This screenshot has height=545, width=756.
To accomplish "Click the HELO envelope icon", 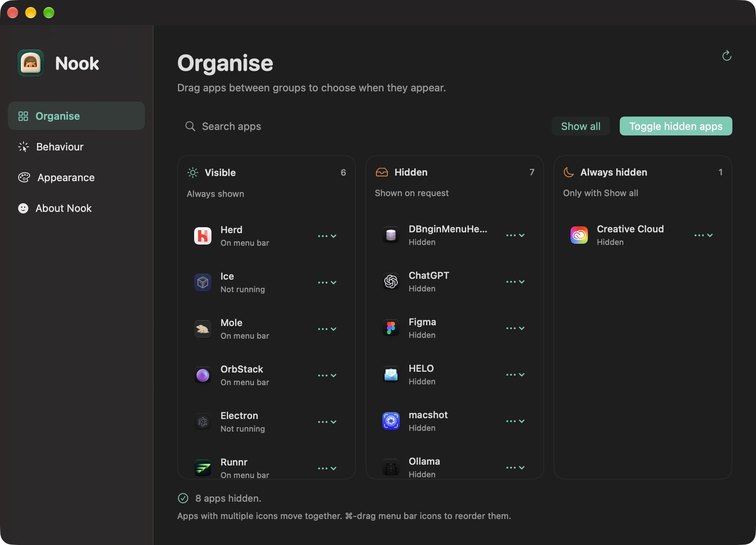I will [x=391, y=374].
